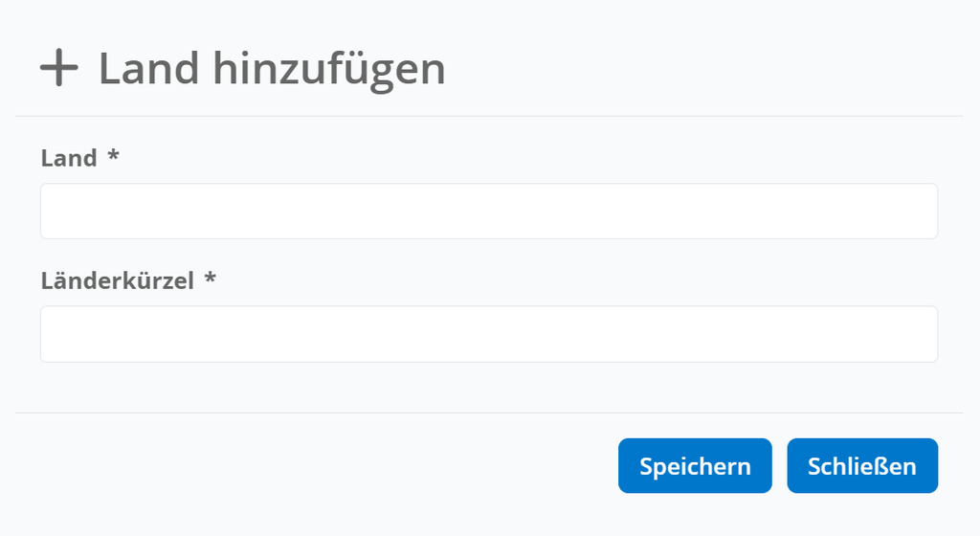Click the Land field label

point(69,158)
